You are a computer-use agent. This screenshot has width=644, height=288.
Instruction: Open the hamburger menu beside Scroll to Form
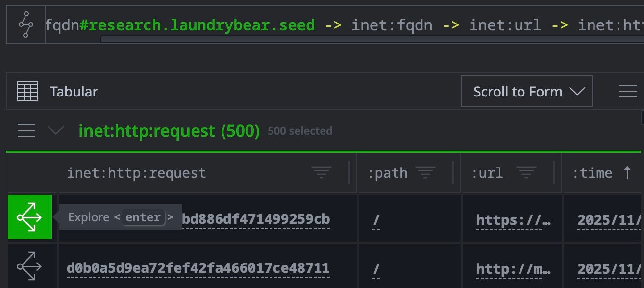click(x=628, y=92)
